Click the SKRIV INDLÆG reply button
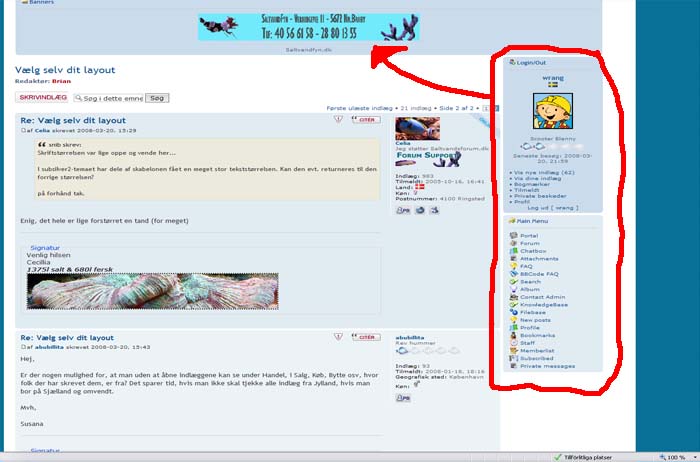 42,98
